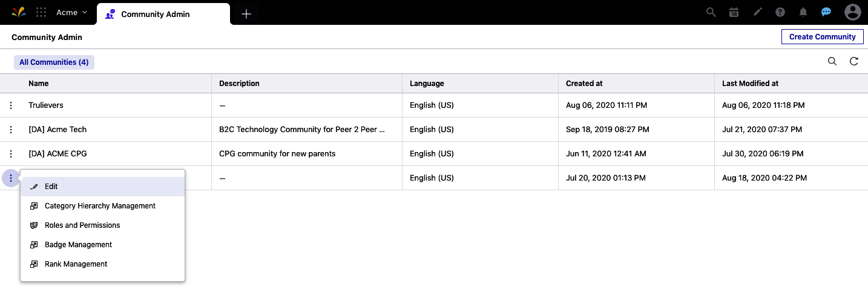Refresh the communities list
This screenshot has height=289, width=868.
coord(854,61)
